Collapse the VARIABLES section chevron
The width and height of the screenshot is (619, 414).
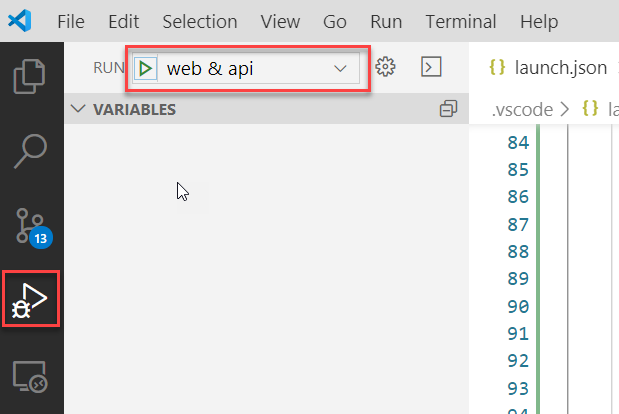[78, 109]
